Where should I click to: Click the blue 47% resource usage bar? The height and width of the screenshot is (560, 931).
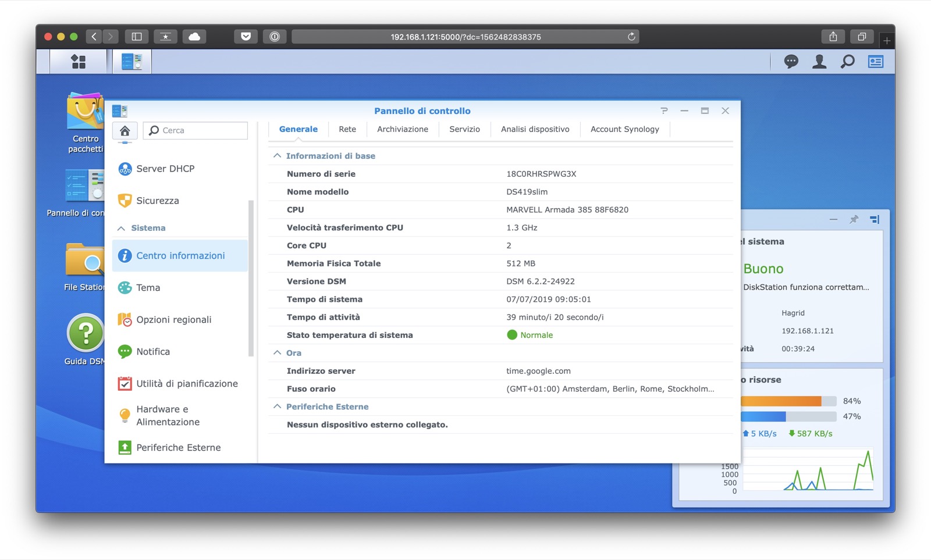[x=788, y=416]
